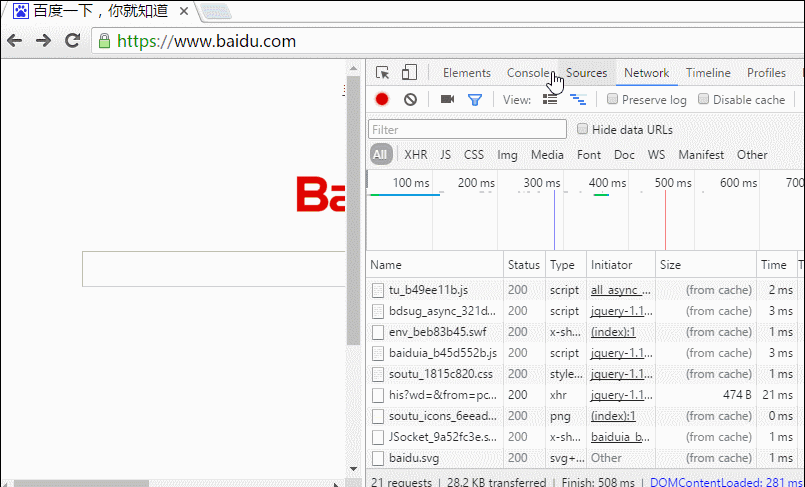The height and width of the screenshot is (487, 805).
Task: Click the page scrollbar down arrow
Action: point(353,469)
